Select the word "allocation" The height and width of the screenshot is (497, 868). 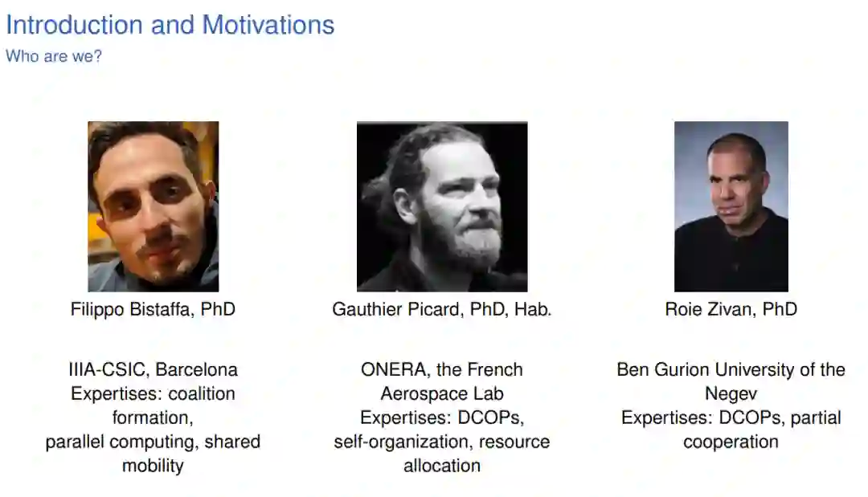(x=442, y=466)
